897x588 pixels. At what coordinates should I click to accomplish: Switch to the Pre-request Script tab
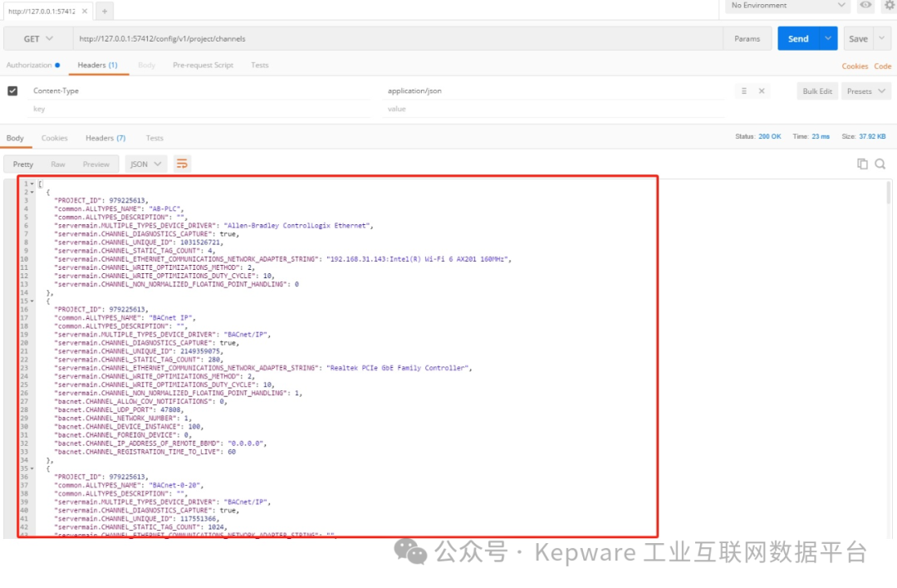tap(203, 66)
